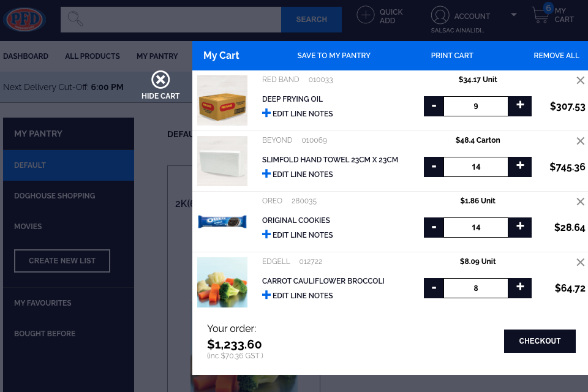The height and width of the screenshot is (392, 588).
Task: Click the Deep Frying Oil product name
Action: [x=292, y=99]
